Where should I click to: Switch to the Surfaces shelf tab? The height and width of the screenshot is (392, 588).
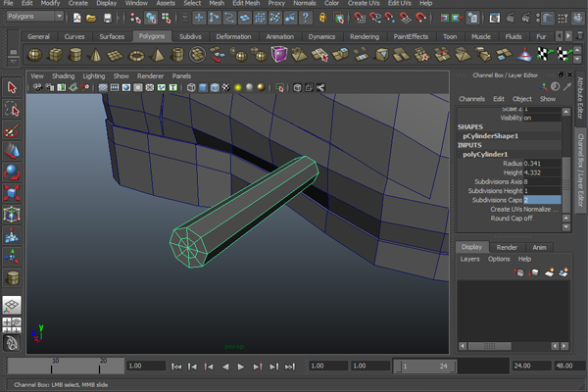(x=112, y=36)
